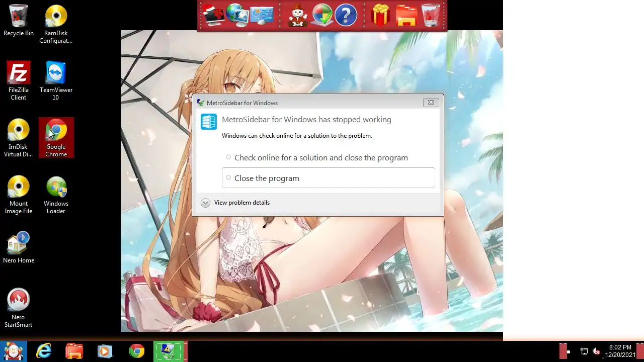This screenshot has height=362, width=644.
Task: Launch Nero StartSmart from desktop
Action: (x=19, y=308)
